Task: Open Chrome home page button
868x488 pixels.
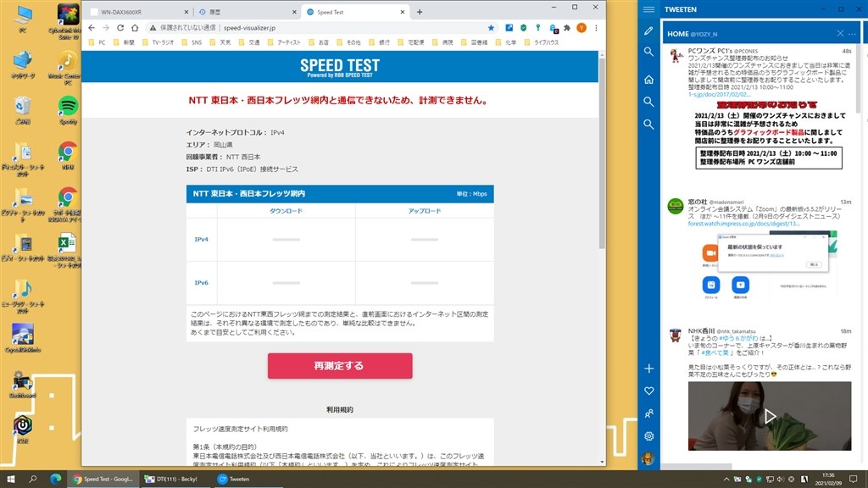Action: point(135,28)
